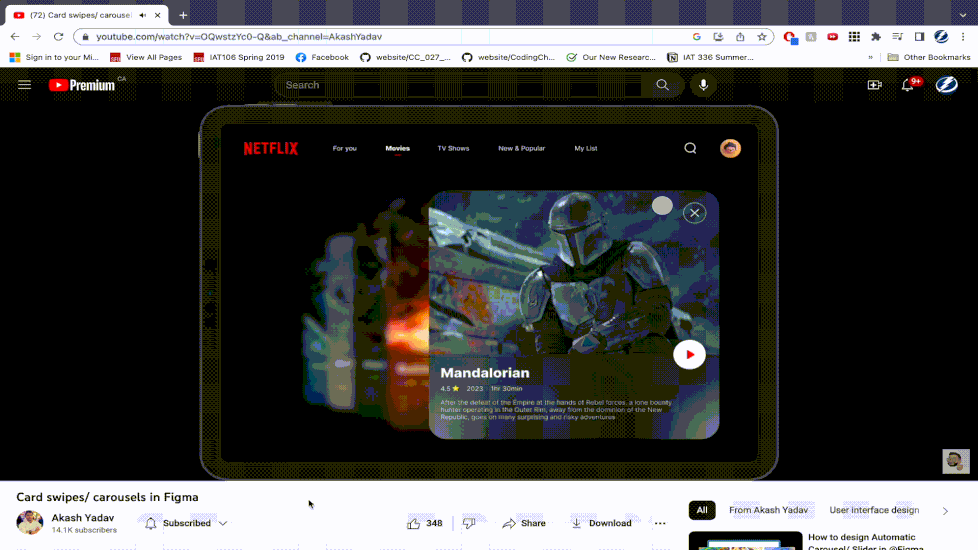Open the Our New Researc... bookmark

point(611,57)
